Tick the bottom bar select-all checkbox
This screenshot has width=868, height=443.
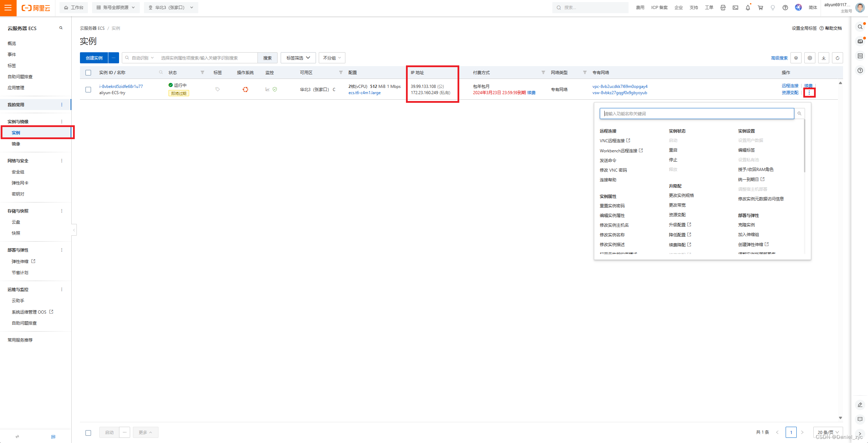point(88,433)
